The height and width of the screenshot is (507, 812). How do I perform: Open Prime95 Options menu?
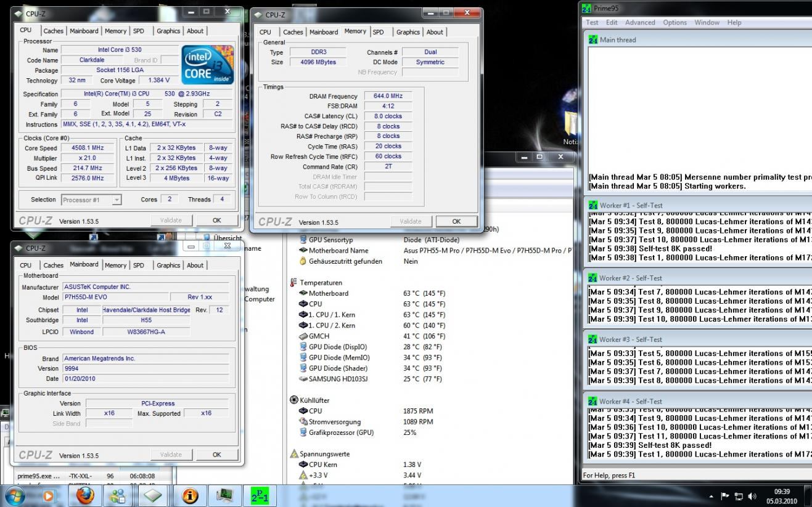pyautogui.click(x=675, y=23)
